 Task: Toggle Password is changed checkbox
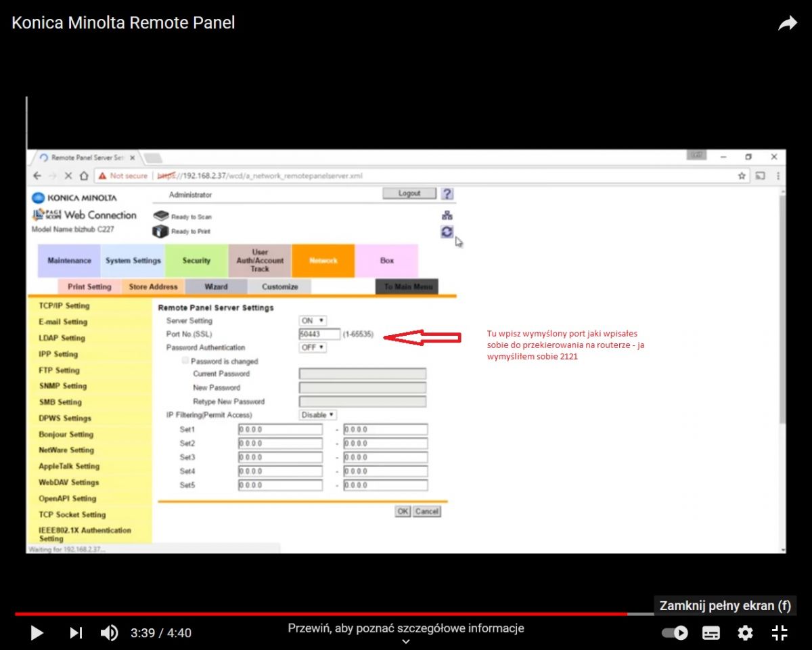click(x=185, y=362)
